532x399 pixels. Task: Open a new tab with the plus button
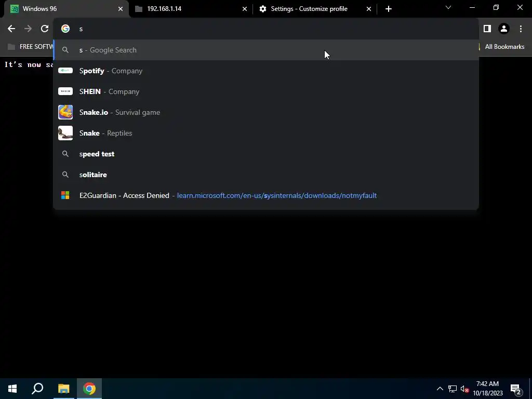click(x=389, y=9)
